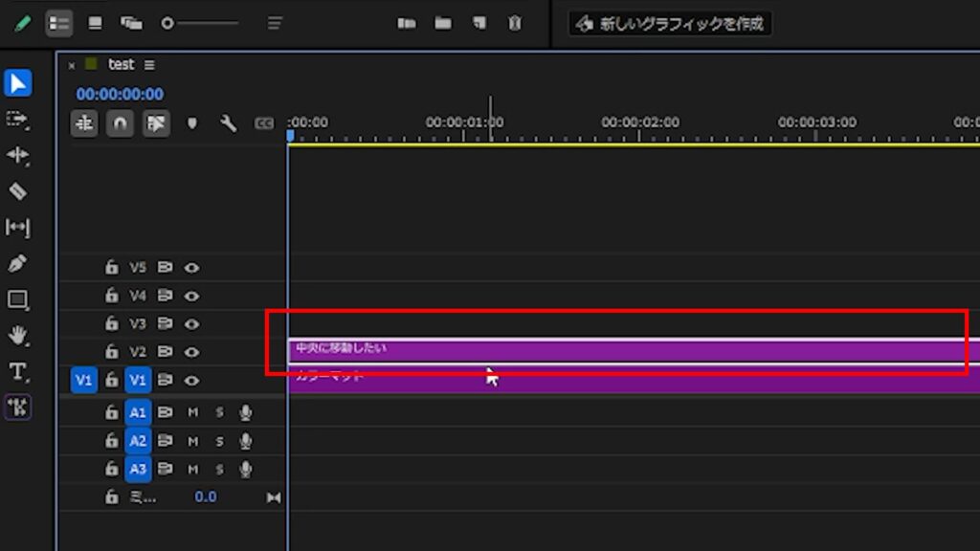Switch project panel to list view
The width and height of the screenshot is (980, 551).
click(58, 24)
